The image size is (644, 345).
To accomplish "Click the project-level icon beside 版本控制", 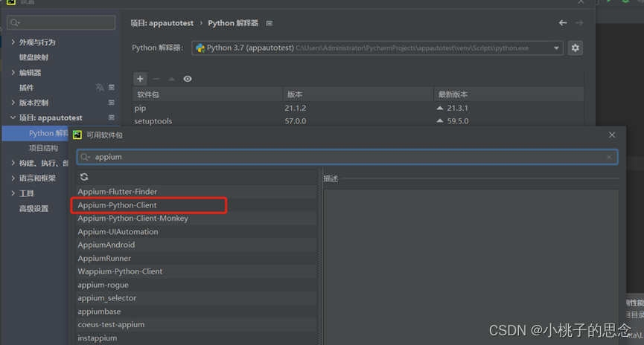I will tap(111, 103).
